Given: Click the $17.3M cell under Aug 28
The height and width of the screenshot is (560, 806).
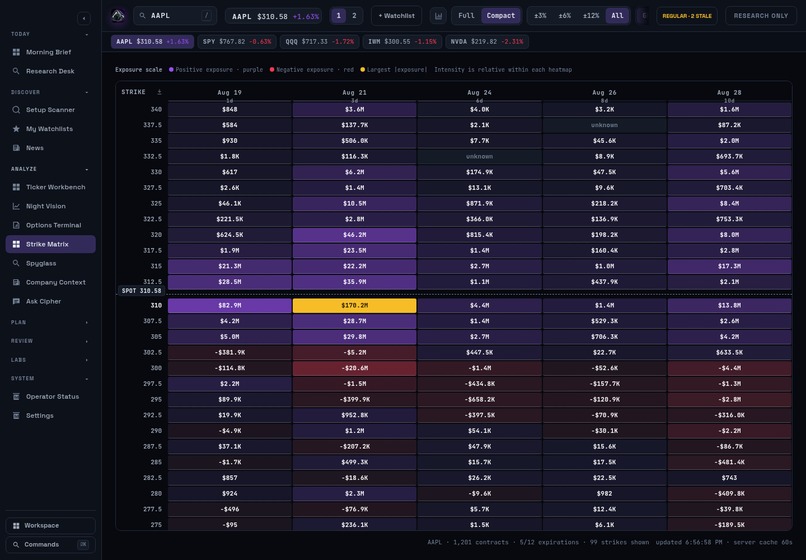Looking at the screenshot, I should point(729,266).
